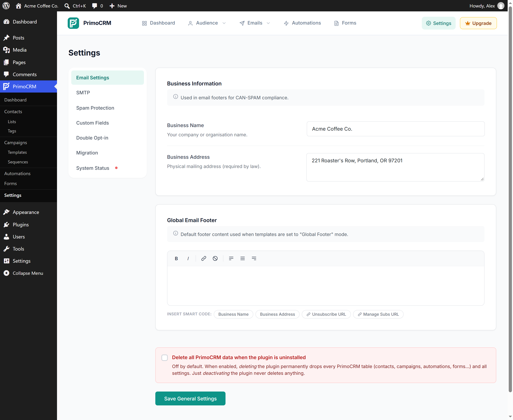Align footer text right
This screenshot has width=513, height=420.
254,258
